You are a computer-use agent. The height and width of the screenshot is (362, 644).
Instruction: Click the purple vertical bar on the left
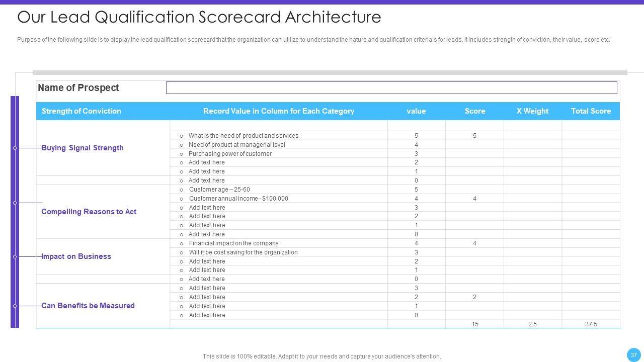15,226
